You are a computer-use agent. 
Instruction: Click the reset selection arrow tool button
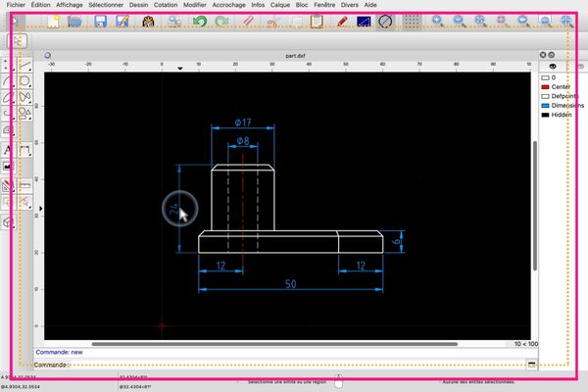[x=18, y=41]
